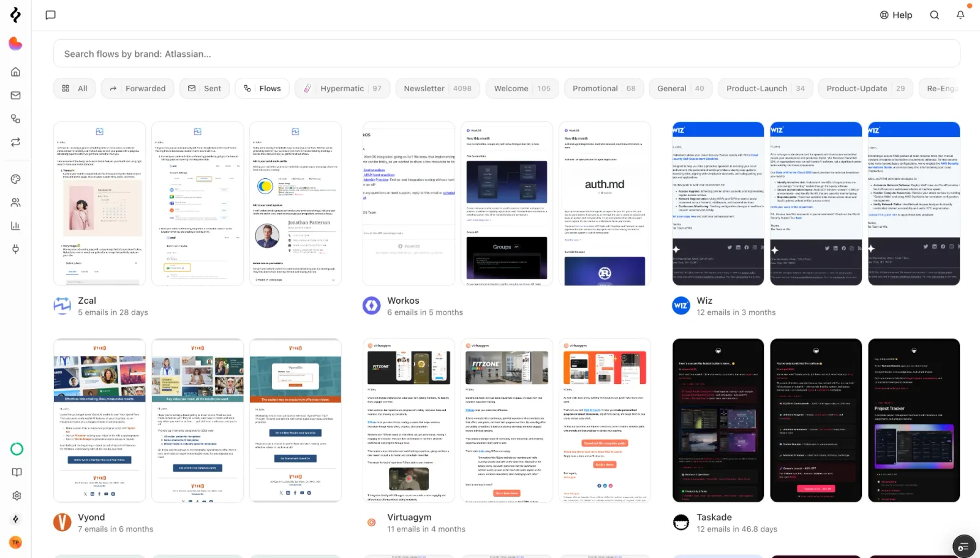Open the first Vyond email thumbnail

coord(100,420)
